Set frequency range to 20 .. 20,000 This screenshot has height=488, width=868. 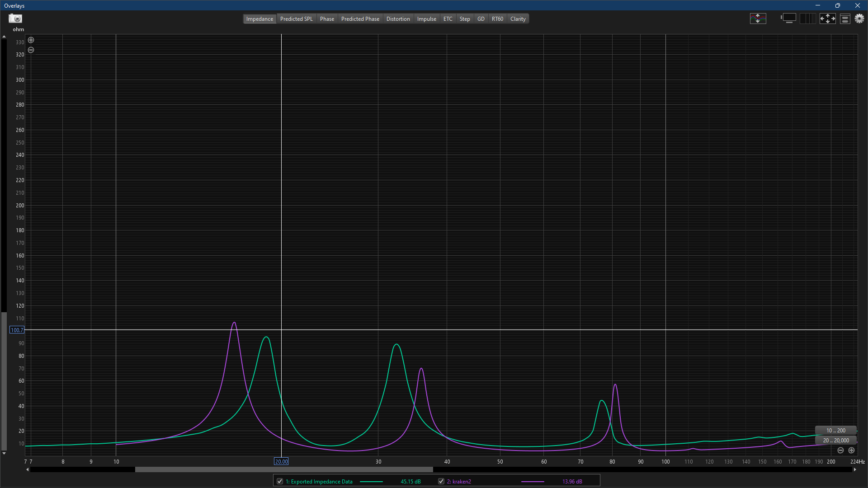point(835,441)
